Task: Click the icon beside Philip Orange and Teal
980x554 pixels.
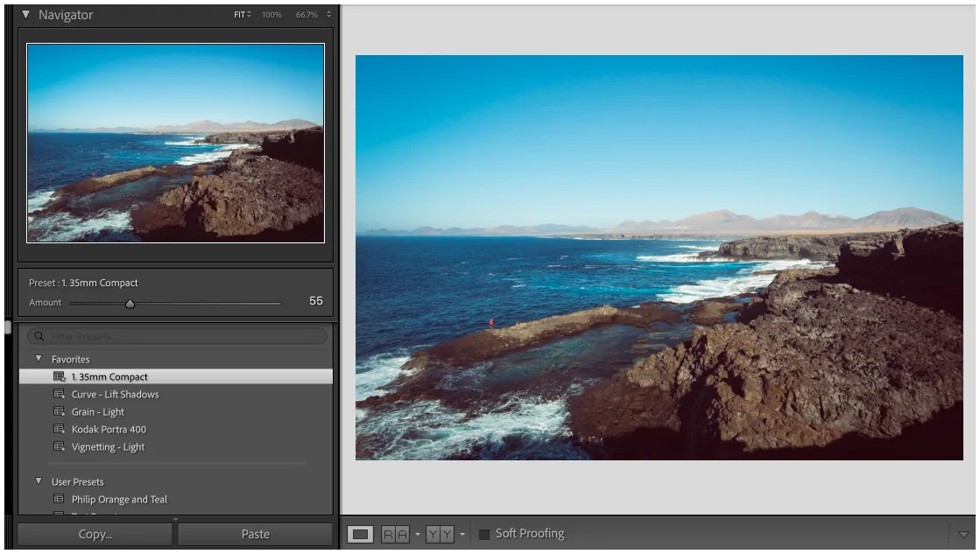Action: (x=60, y=499)
